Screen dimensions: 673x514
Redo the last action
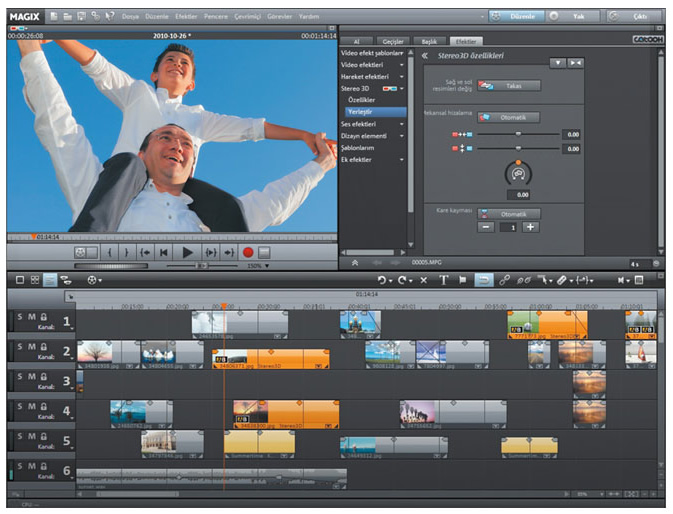402,280
